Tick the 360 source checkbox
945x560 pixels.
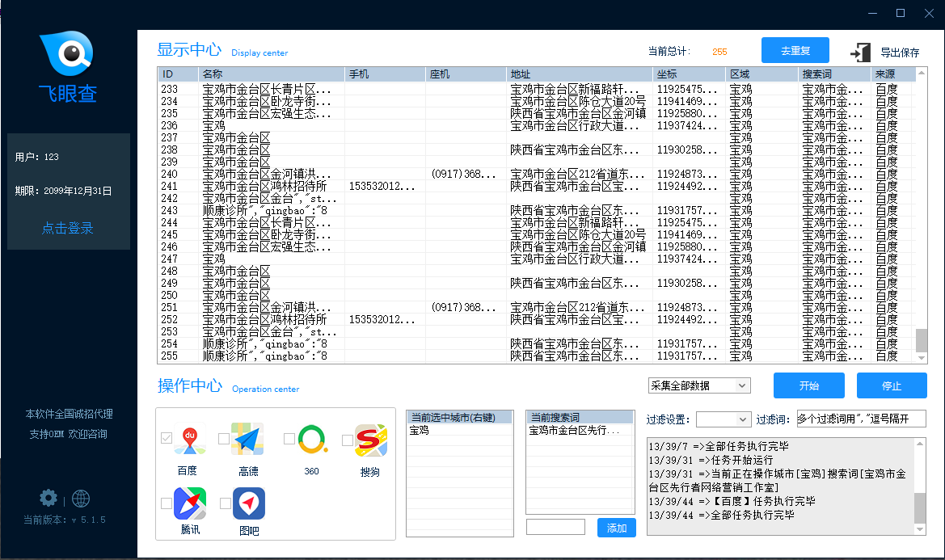289,439
